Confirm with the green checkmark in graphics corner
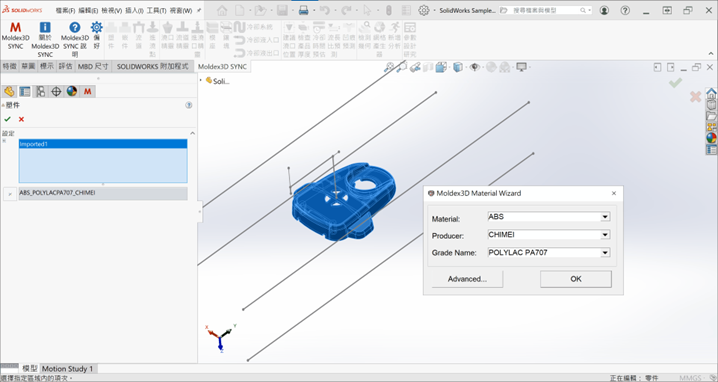718x382 pixels. [x=675, y=82]
